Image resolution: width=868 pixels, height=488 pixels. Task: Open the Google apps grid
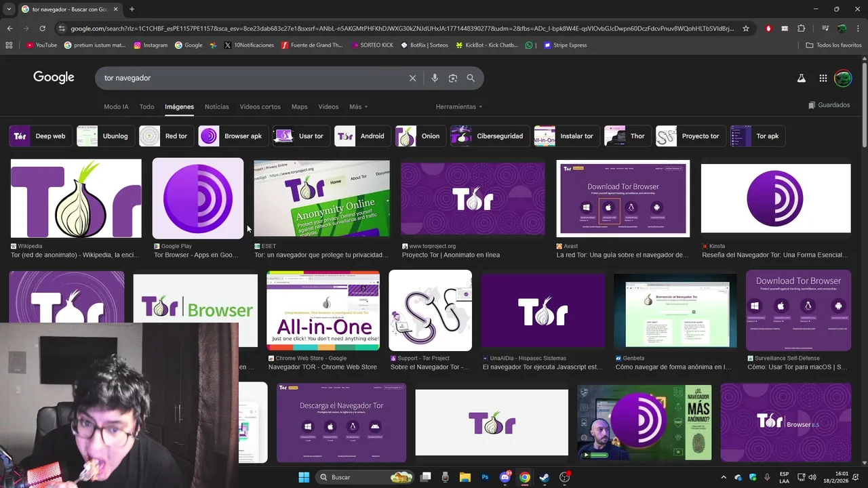(x=823, y=78)
